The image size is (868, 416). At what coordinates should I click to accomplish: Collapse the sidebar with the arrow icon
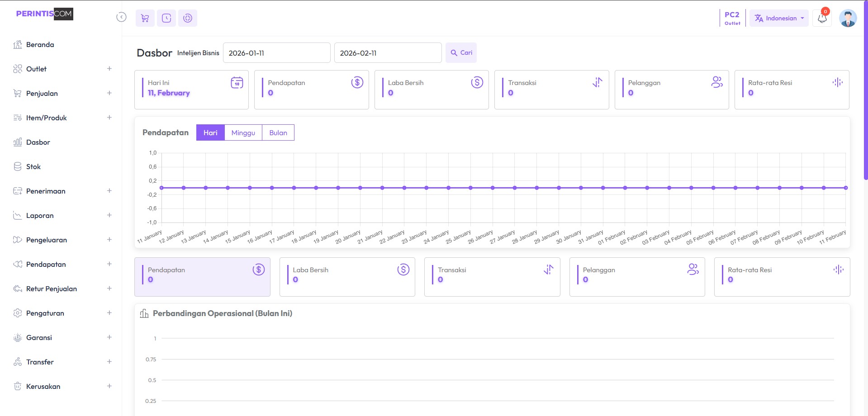121,17
